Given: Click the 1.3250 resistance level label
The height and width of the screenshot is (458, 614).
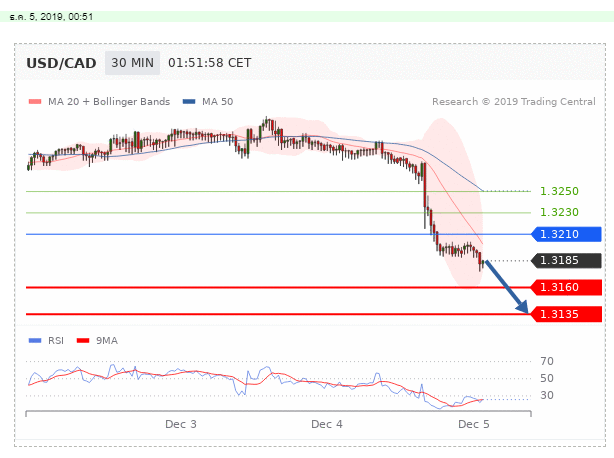Looking at the screenshot, I should [x=559, y=191].
